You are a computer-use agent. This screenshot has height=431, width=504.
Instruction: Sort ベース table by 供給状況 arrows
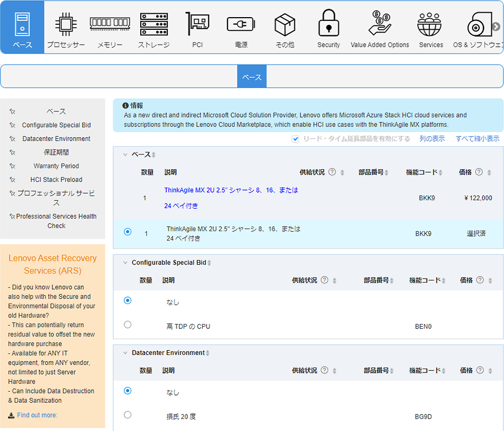pos(342,173)
